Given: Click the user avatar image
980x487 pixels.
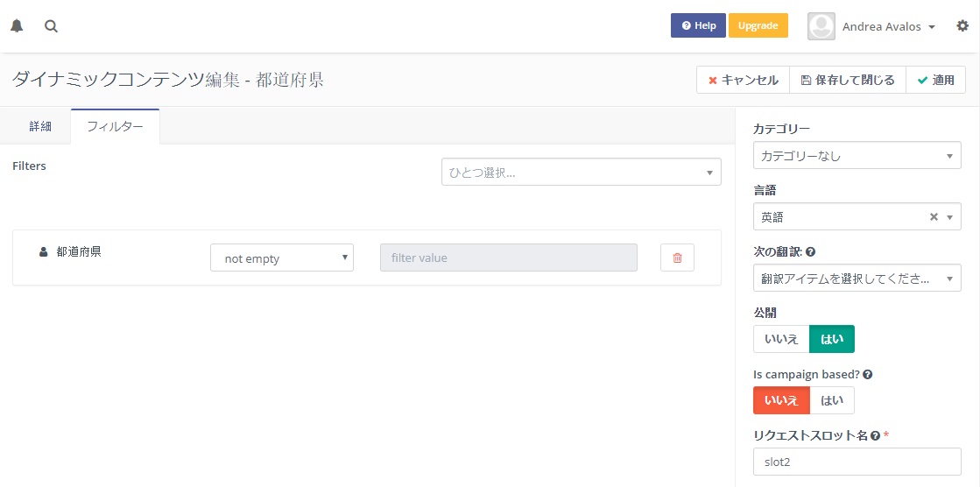Looking at the screenshot, I should pyautogui.click(x=821, y=26).
